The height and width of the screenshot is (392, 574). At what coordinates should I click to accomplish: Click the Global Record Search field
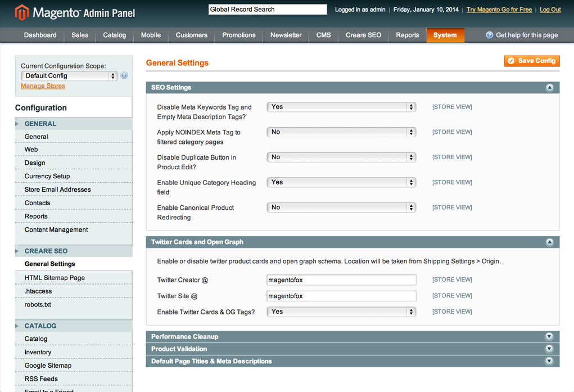(268, 10)
